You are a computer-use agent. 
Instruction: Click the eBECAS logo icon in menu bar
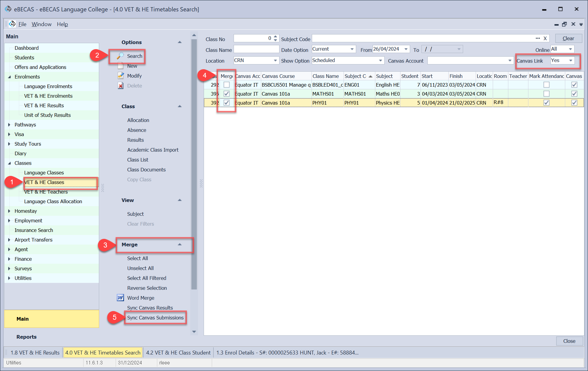click(13, 24)
